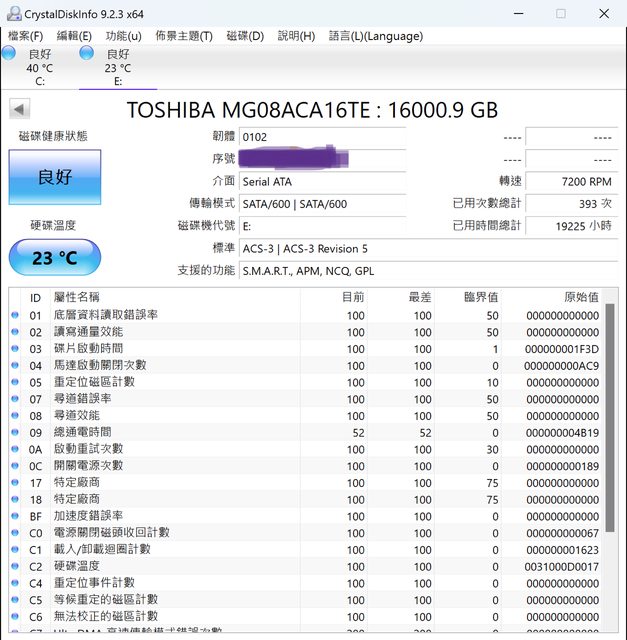Click the standard field ACS-3 Revision 5

click(x=429, y=249)
